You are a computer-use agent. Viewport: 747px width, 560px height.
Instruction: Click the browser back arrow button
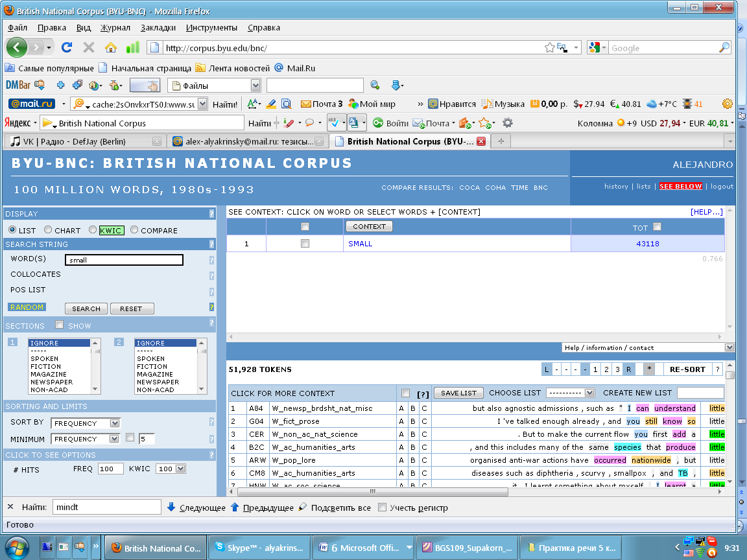tap(17, 47)
